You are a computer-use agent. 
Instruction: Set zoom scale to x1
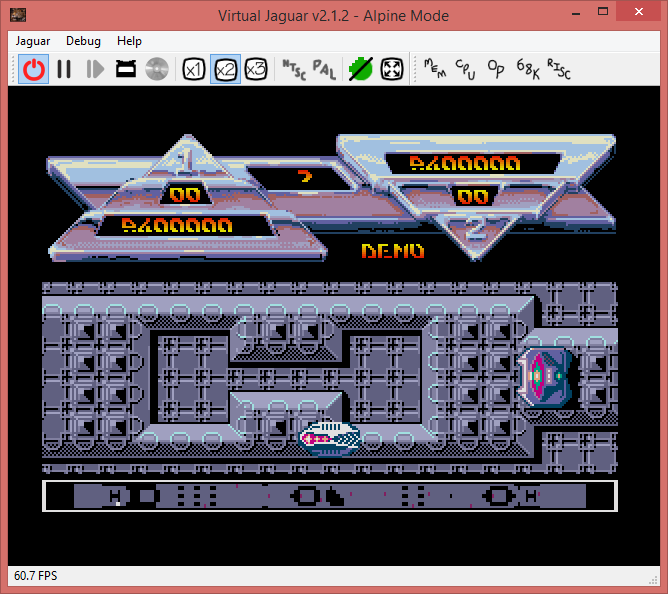194,69
